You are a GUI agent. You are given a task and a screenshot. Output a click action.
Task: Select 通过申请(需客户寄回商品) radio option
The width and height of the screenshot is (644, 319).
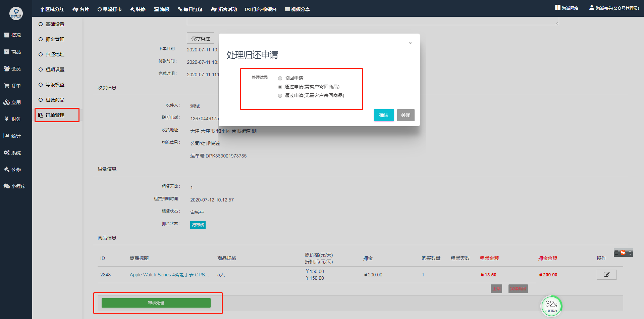[280, 87]
